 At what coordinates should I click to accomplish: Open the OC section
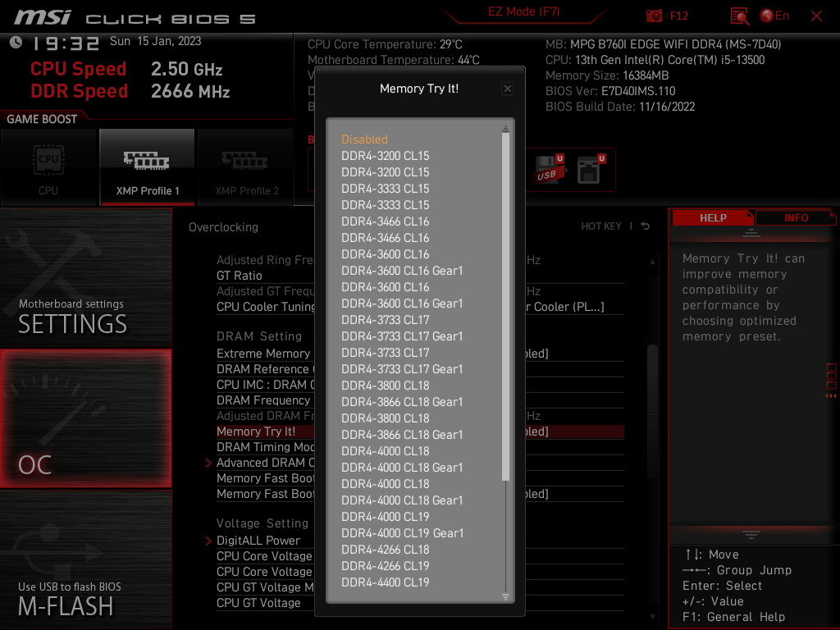pyautogui.click(x=86, y=418)
